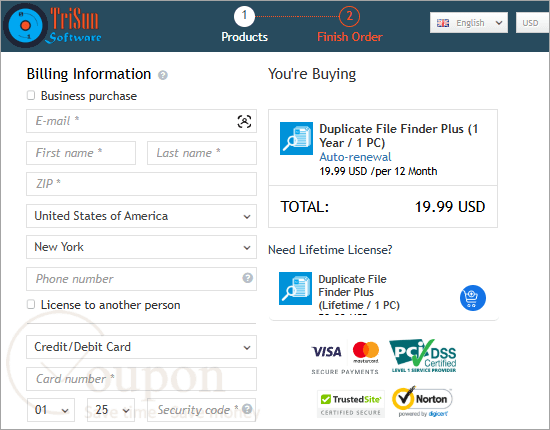The width and height of the screenshot is (550, 430).
Task: Click the Duplicate File Finder Plus (1 Year / 1 PC) title
Action: (399, 136)
